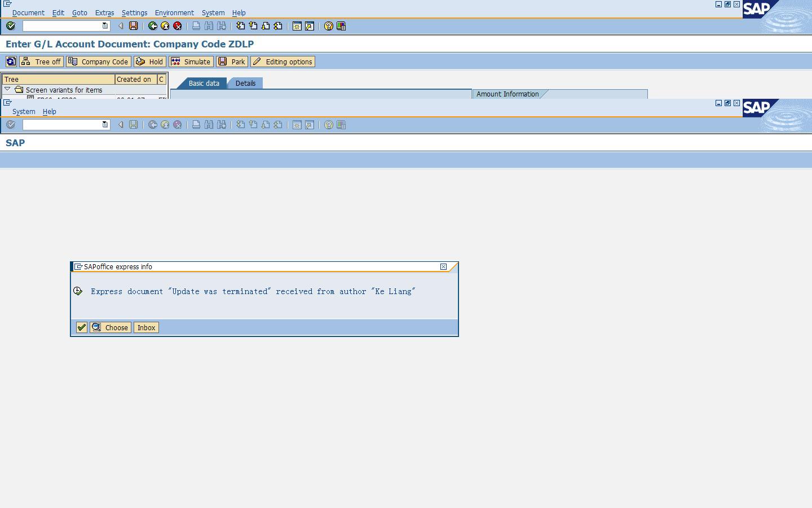Click the red Cancel icon in top toolbar
The image size is (812, 508).
point(178,26)
